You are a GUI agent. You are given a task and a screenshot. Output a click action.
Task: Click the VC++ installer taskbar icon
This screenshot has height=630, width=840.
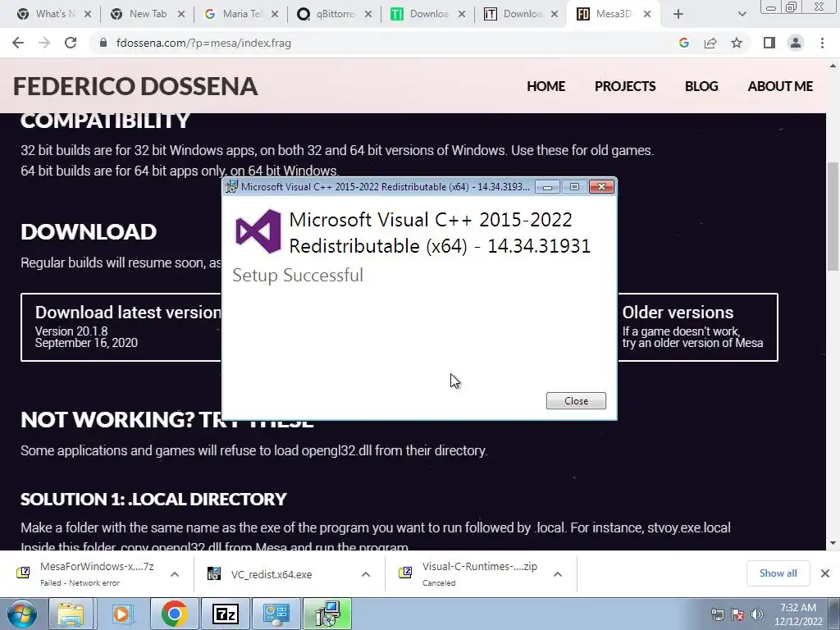pos(327,614)
